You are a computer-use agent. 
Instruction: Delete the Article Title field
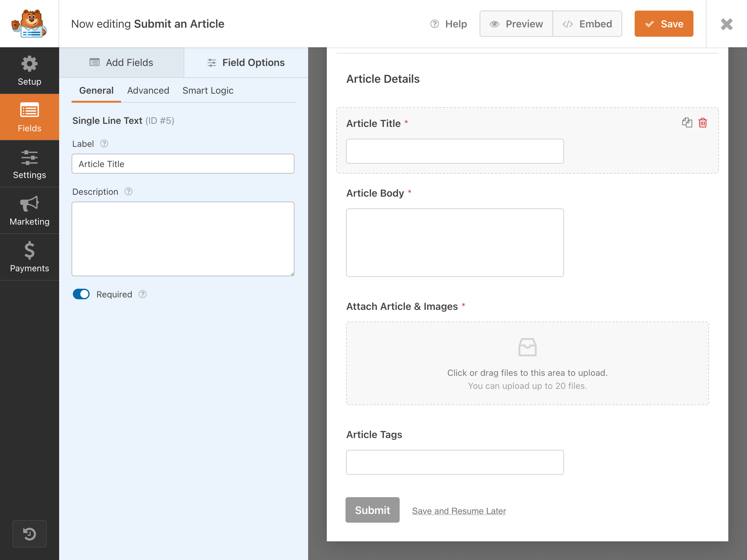click(x=702, y=123)
